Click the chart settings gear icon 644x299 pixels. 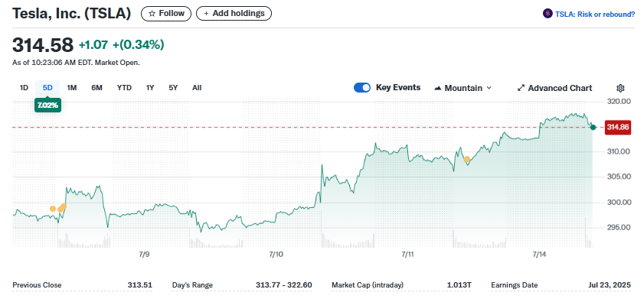(620, 88)
